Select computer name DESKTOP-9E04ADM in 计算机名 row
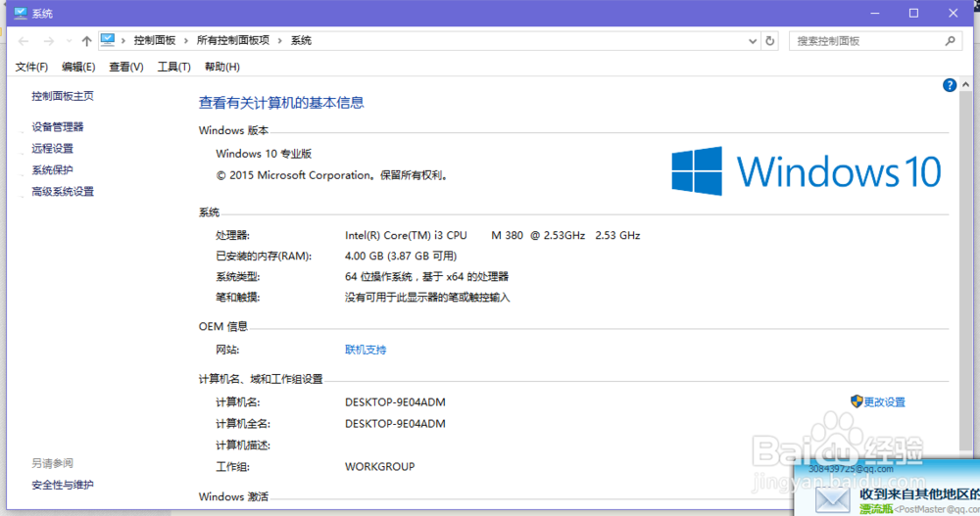Viewport: 980px width, 516px height. 395,402
